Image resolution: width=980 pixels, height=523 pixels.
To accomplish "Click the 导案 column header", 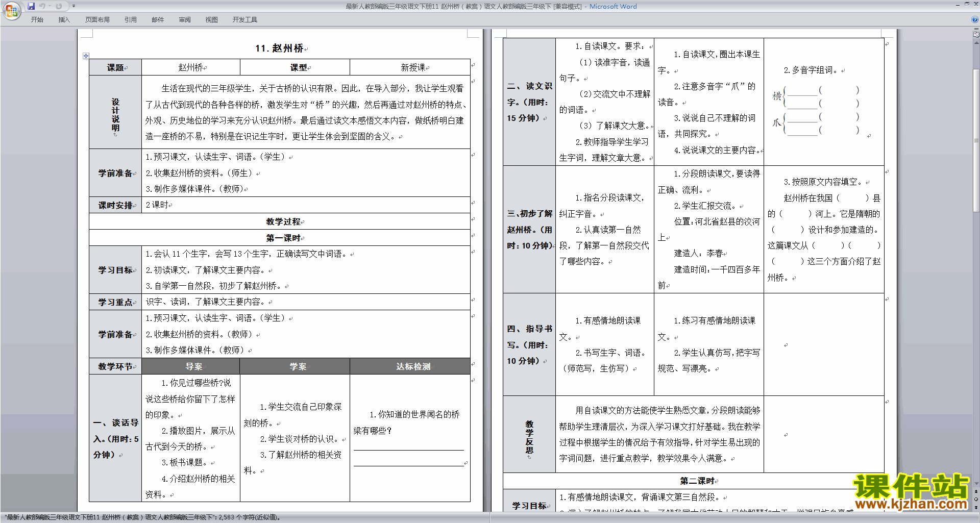I will 190,366.
